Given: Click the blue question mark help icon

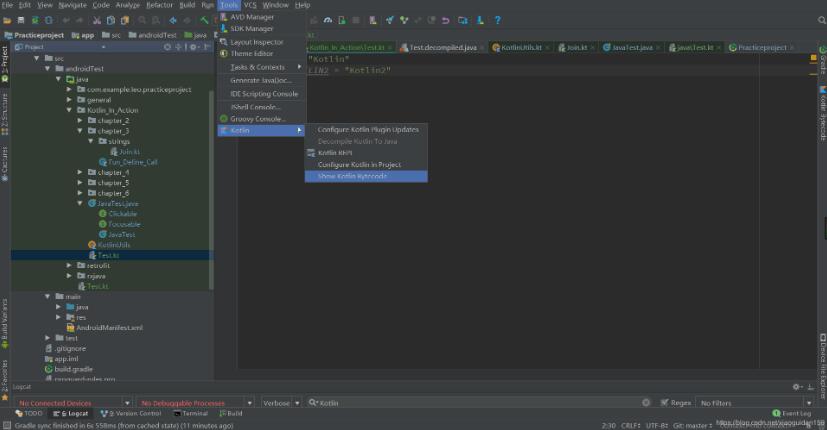Looking at the screenshot, I should pos(497,20).
